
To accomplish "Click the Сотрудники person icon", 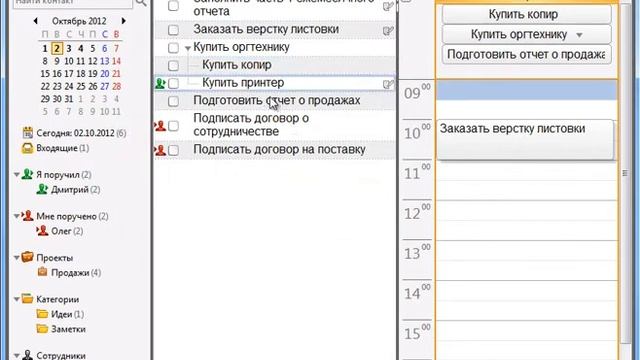I will [x=27, y=355].
